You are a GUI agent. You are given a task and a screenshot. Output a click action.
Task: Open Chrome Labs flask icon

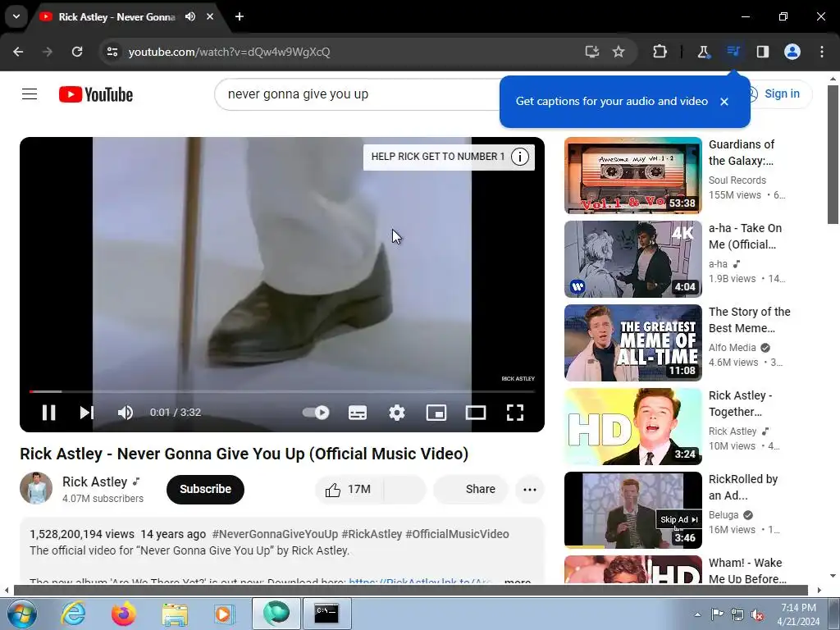point(703,52)
